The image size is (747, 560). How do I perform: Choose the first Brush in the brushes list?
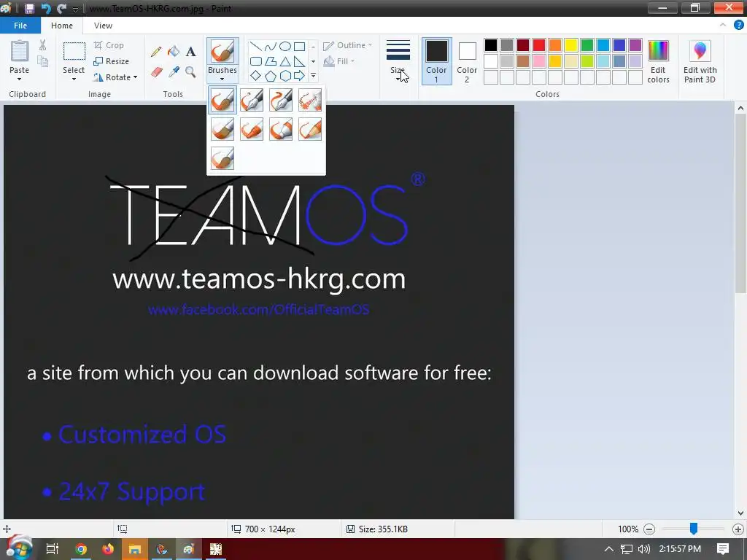pyautogui.click(x=222, y=100)
